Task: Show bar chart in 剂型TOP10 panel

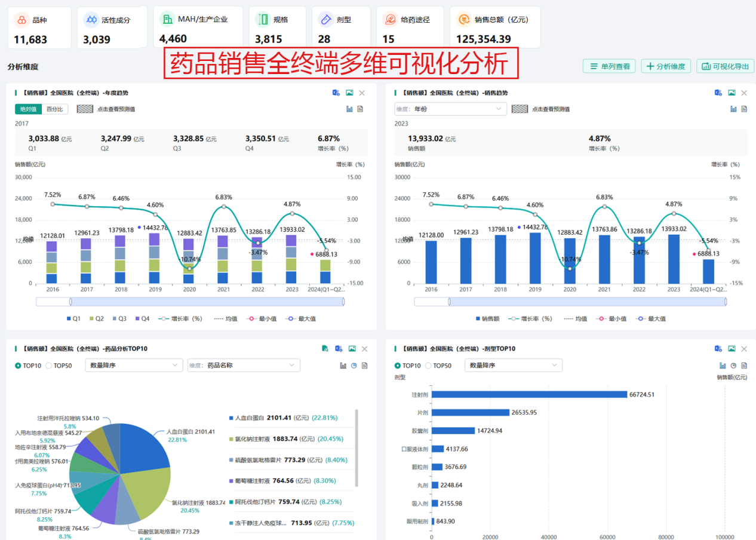Action: click(x=723, y=365)
